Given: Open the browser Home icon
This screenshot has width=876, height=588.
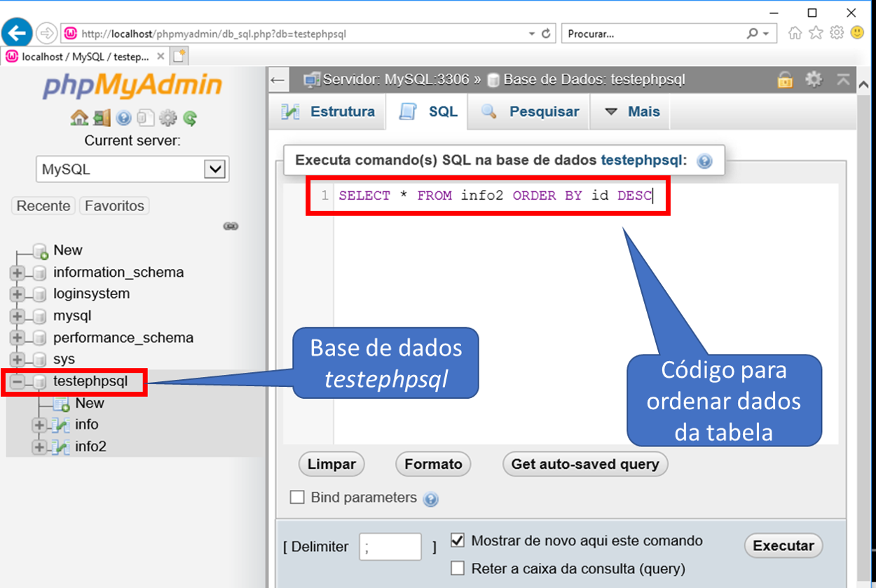Looking at the screenshot, I should (x=795, y=33).
